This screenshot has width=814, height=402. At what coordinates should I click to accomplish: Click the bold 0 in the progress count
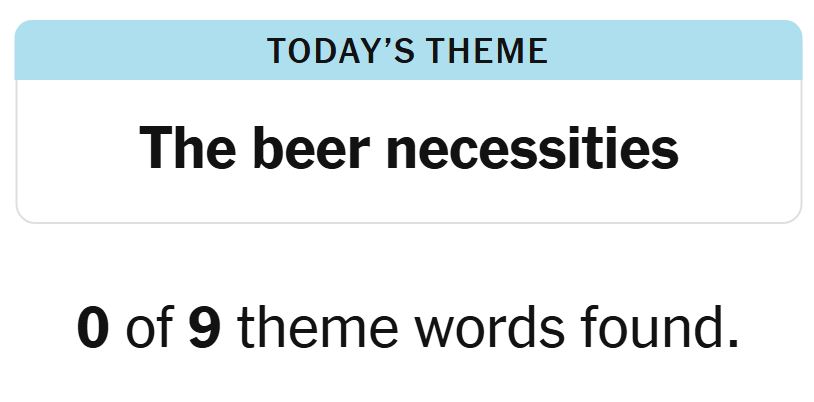tap(93, 328)
